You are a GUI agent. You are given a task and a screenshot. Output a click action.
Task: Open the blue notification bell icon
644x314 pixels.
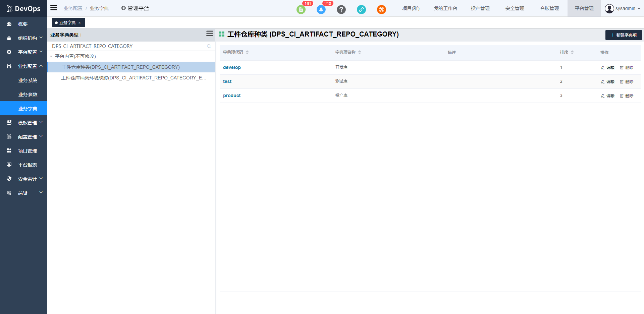321,9
